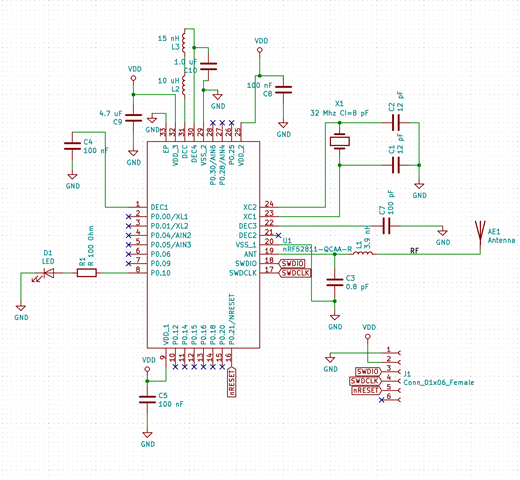Select the C7 100 pF capacitor symbol
Image resolution: width=520 pixels, height=480 pixels.
[386, 226]
